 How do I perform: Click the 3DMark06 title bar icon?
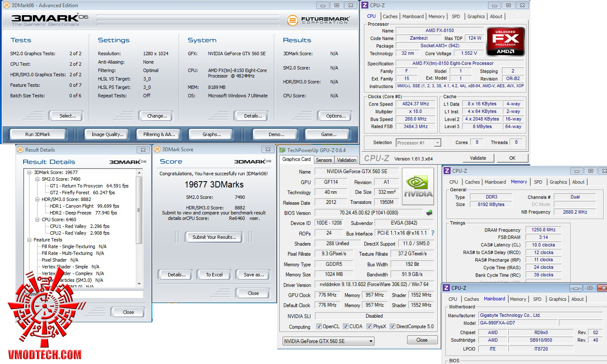(x=6, y=5)
